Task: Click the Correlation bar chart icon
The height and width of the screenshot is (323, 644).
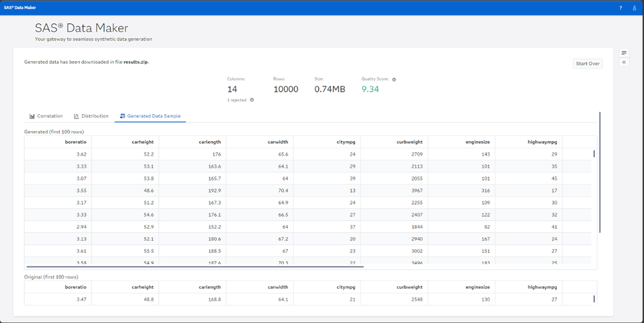Action: coord(32,116)
